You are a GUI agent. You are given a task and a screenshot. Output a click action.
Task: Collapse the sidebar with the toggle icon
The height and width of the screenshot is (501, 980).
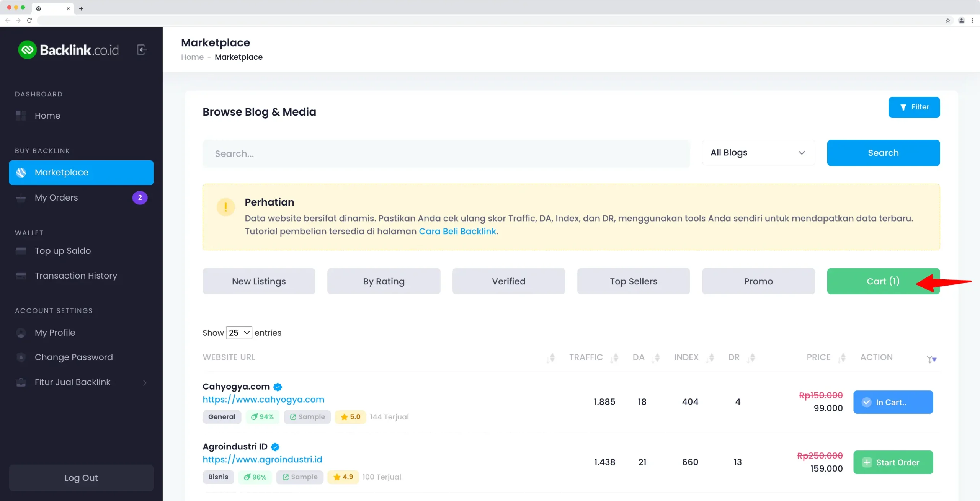pos(142,50)
